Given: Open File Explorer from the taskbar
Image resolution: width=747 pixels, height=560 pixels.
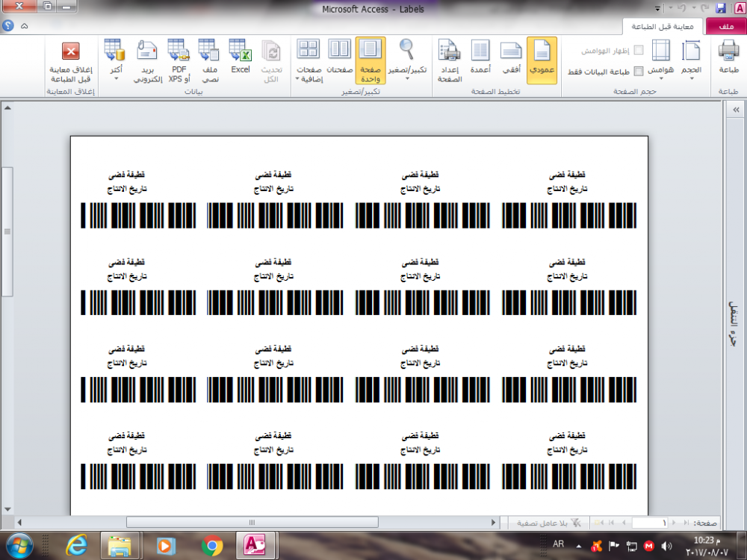Looking at the screenshot, I should [119, 545].
